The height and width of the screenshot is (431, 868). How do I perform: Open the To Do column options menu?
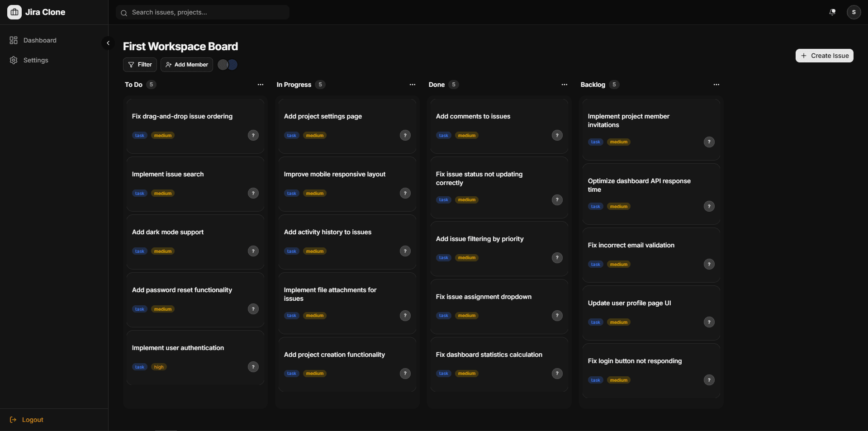(261, 85)
